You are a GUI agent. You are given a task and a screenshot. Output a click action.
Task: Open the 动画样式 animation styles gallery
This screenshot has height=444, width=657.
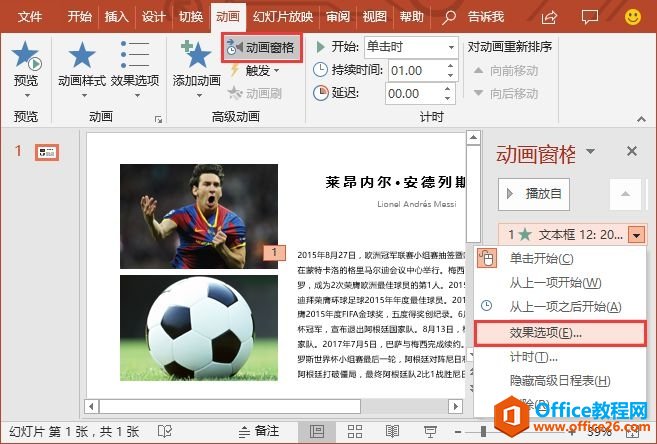tap(80, 65)
